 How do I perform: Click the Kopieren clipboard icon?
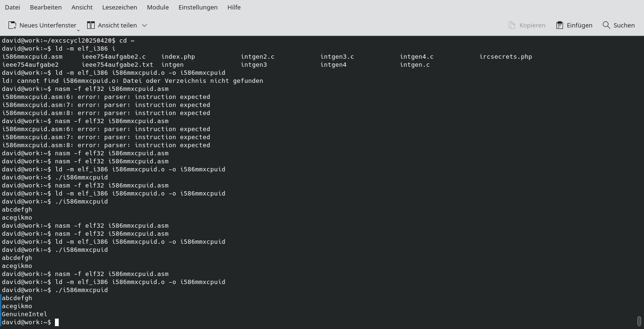click(512, 25)
